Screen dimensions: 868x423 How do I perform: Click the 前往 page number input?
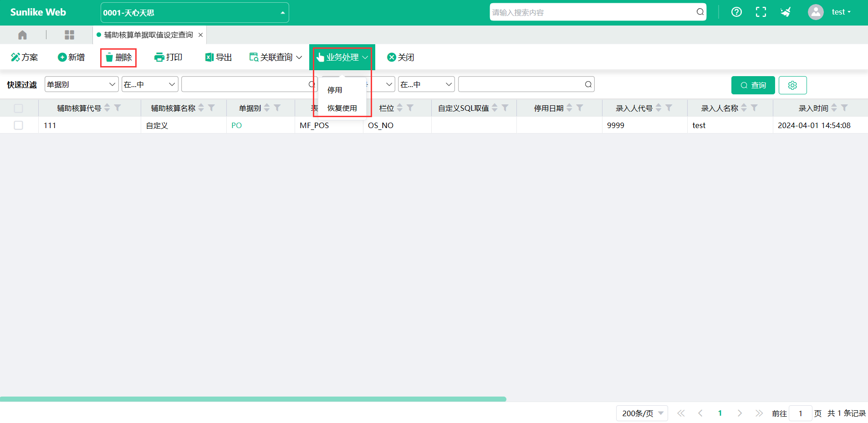click(800, 413)
